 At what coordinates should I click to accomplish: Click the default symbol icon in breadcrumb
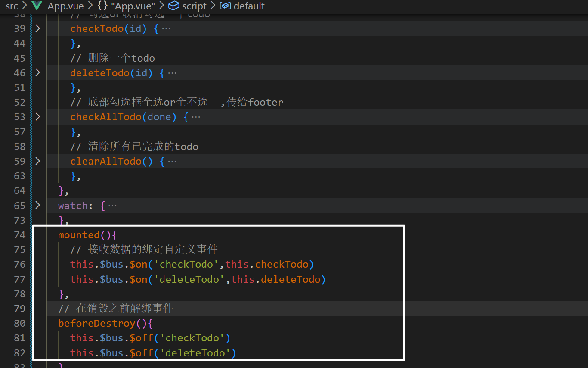[x=225, y=6]
